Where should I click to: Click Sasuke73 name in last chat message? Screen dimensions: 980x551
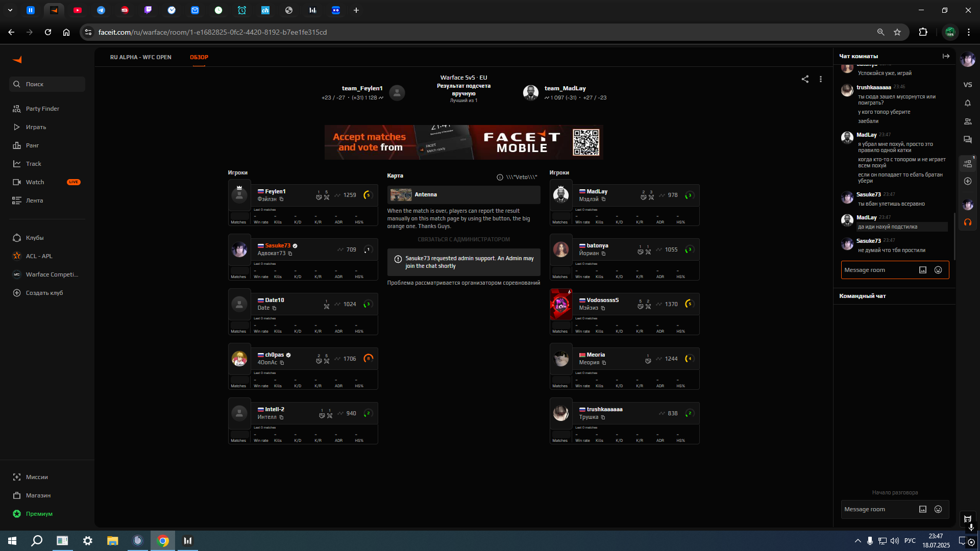[868, 241]
